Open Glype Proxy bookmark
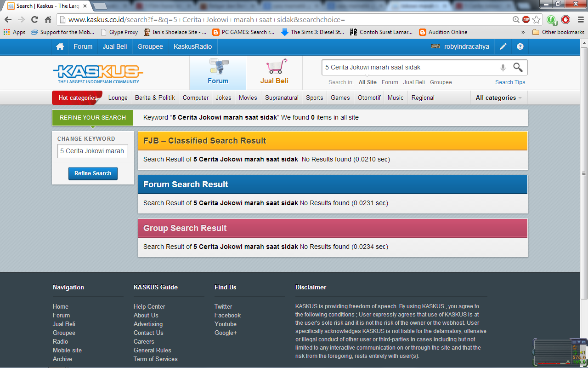Screen dimensions: 588x368 click(119, 32)
